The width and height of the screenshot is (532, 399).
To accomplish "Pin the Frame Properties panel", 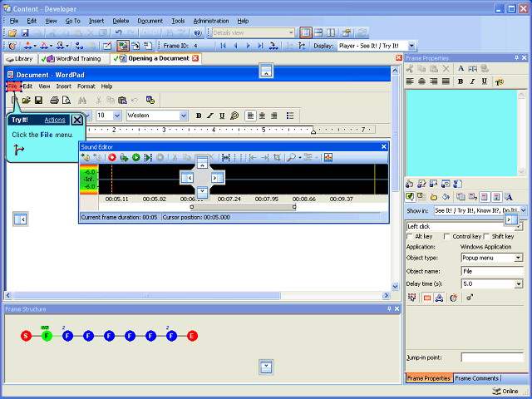I will 517,58.
